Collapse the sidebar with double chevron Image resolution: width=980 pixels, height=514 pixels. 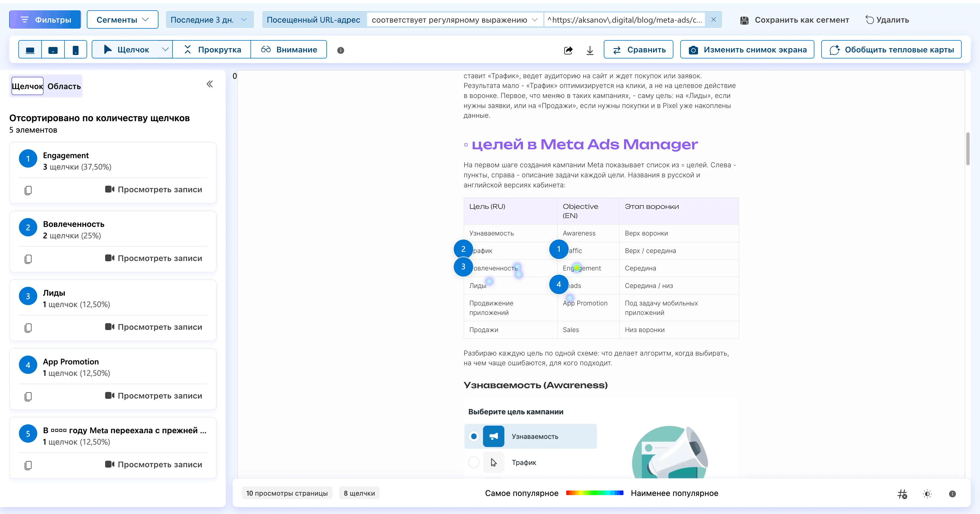click(210, 84)
